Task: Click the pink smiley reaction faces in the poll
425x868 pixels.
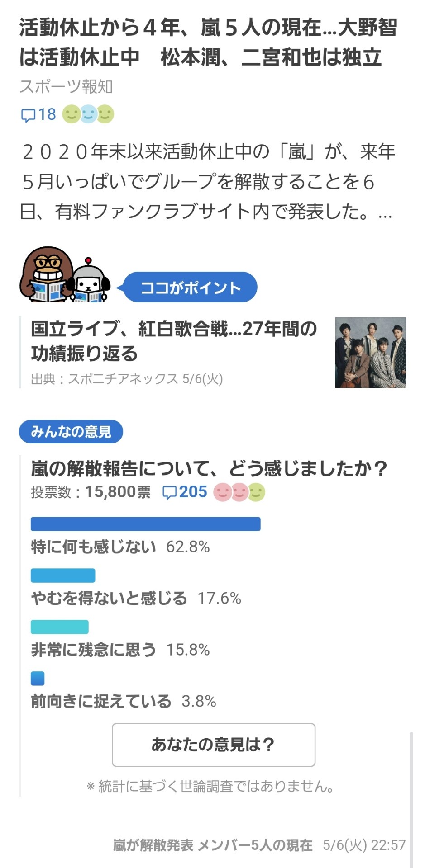Action: coord(239,492)
